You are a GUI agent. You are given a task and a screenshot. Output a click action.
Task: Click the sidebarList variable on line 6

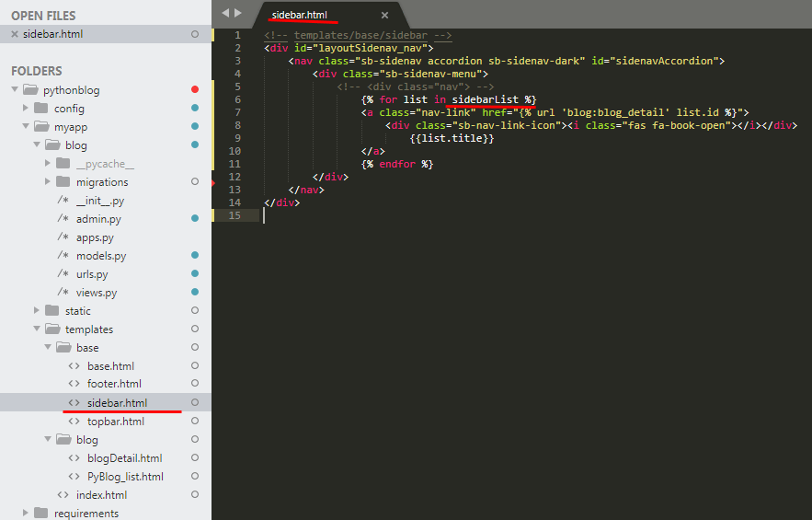coord(486,99)
